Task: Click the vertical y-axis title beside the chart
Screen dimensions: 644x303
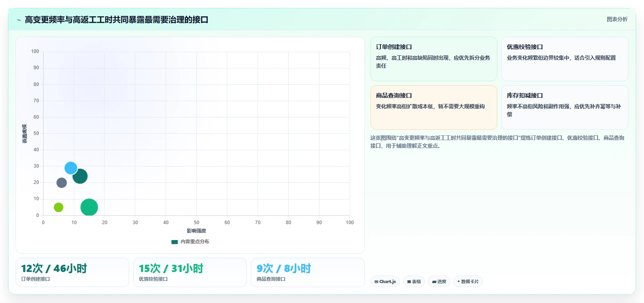Action: pos(25,133)
